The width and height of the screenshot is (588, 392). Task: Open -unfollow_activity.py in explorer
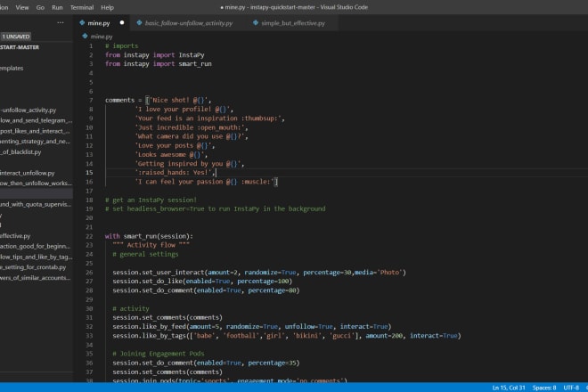29,110
